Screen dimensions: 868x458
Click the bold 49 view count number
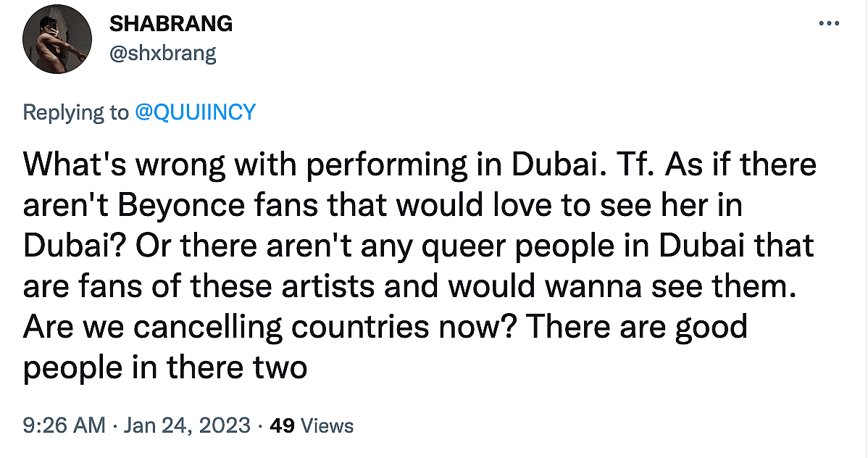pyautogui.click(x=281, y=425)
